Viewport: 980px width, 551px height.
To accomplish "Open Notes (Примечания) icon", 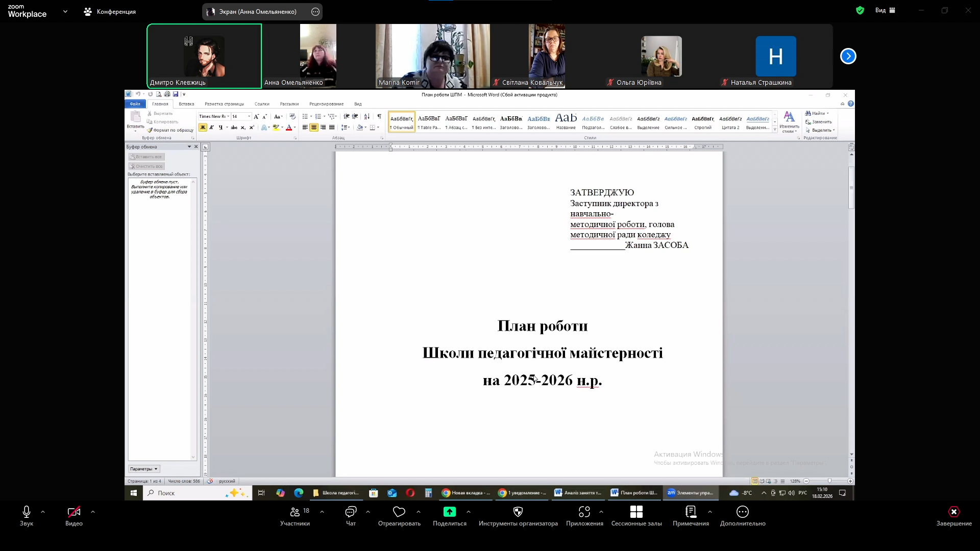I will coord(691,512).
